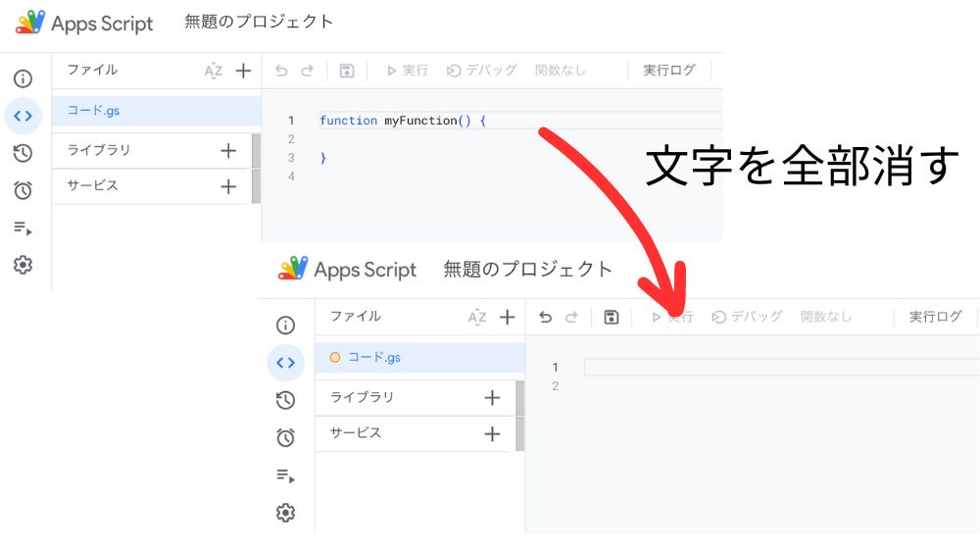Open Project Settings gear in empty-editor window
This screenshot has width=980, height=551.
(285, 513)
